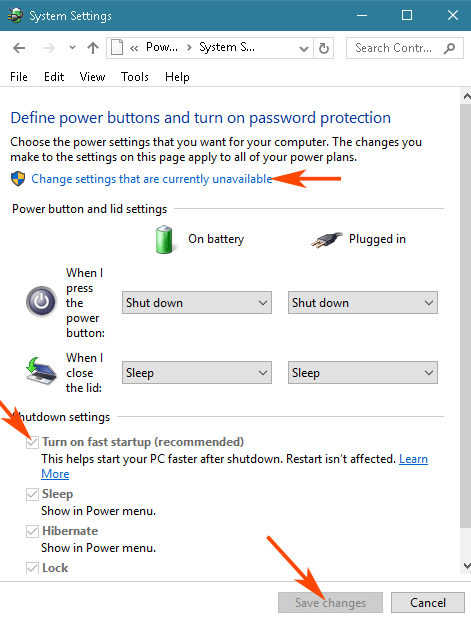
Task: Click the vertical scrollbar down arrow
Action: [466, 566]
